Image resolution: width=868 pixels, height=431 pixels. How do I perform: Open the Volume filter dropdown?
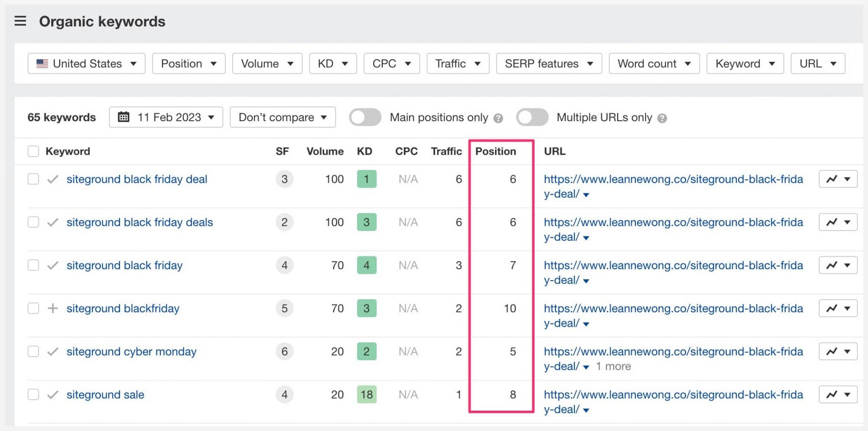tap(267, 63)
